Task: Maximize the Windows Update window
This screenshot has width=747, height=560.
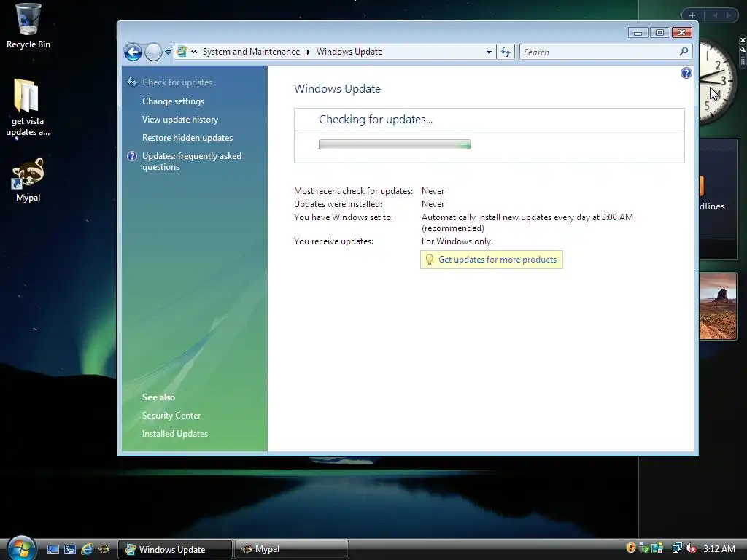Action: pos(659,33)
